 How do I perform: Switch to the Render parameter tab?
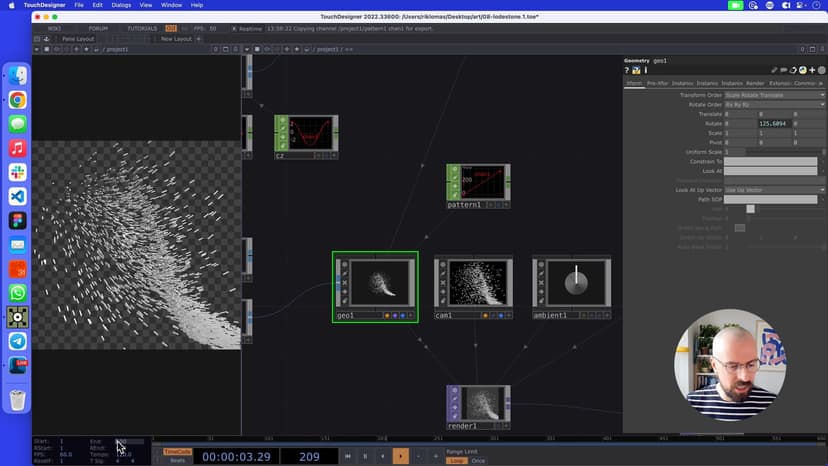(755, 83)
